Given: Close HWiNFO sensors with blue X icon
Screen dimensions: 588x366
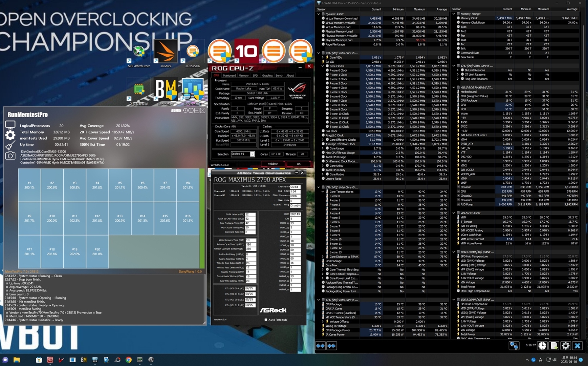Looking at the screenshot, I should pyautogui.click(x=578, y=346).
